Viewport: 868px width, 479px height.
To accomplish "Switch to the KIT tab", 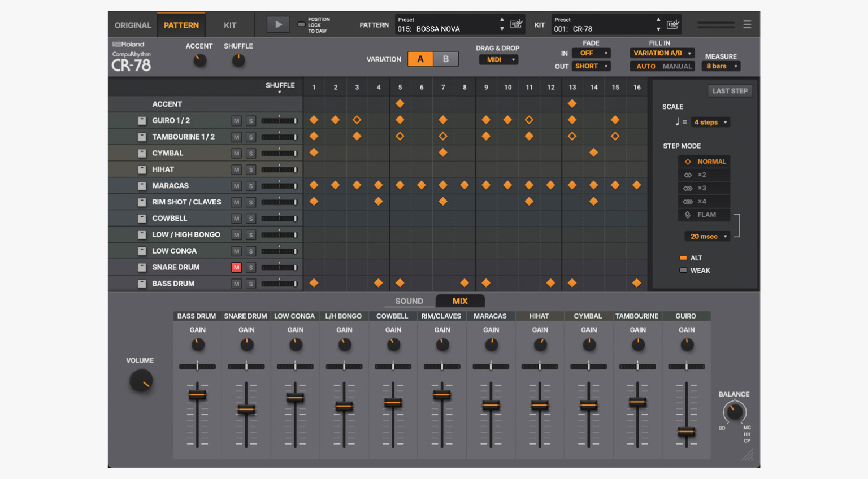I will click(x=230, y=24).
